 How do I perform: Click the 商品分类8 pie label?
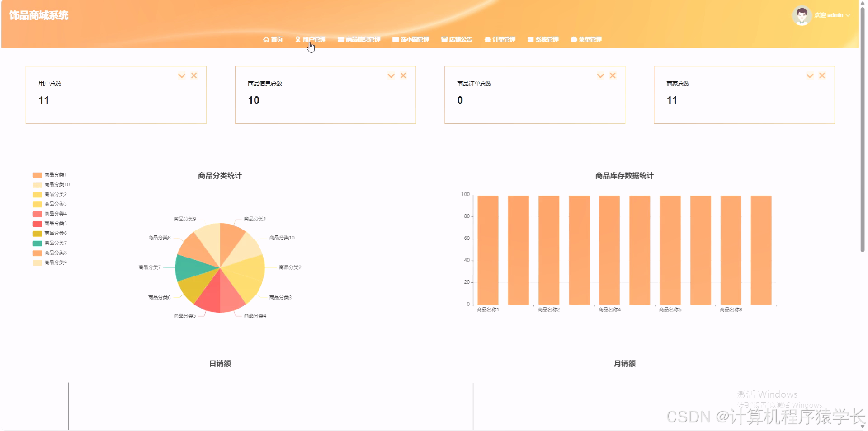coord(160,238)
